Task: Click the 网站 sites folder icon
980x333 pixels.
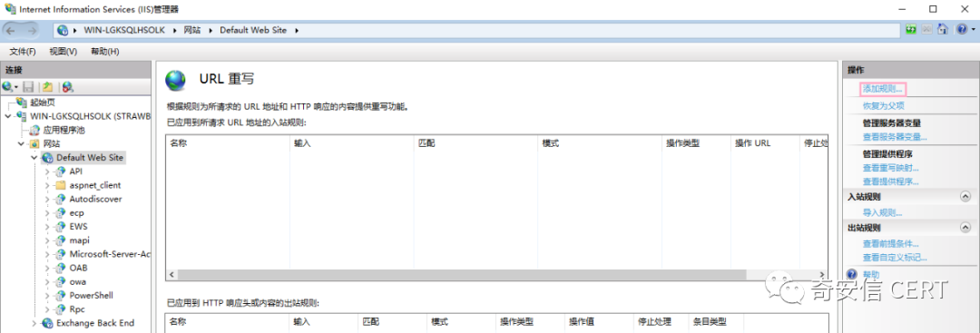Action: point(35,143)
